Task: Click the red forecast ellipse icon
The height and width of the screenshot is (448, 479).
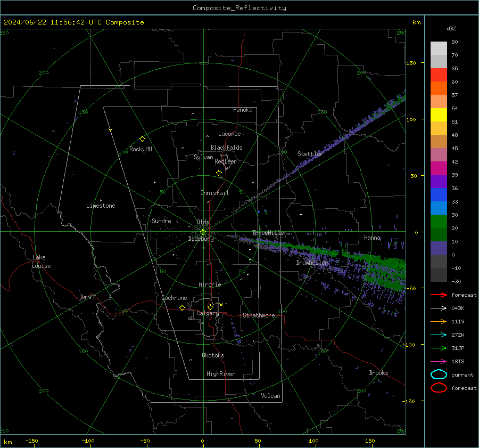Action: (439, 388)
